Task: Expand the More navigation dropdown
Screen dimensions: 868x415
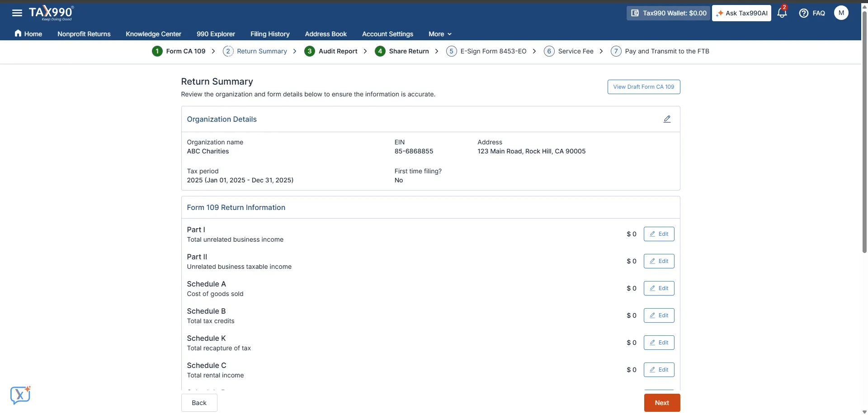Action: [439, 34]
